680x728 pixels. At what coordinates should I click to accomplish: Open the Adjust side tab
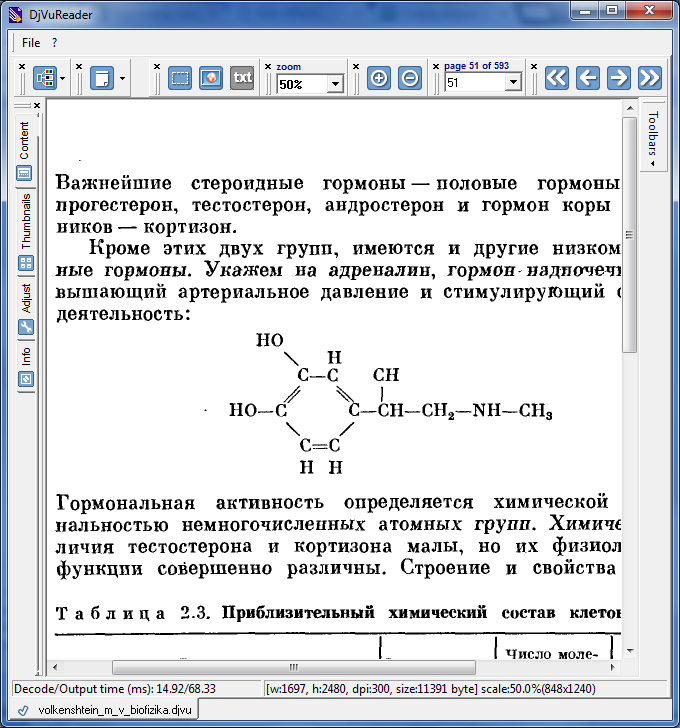[26, 299]
